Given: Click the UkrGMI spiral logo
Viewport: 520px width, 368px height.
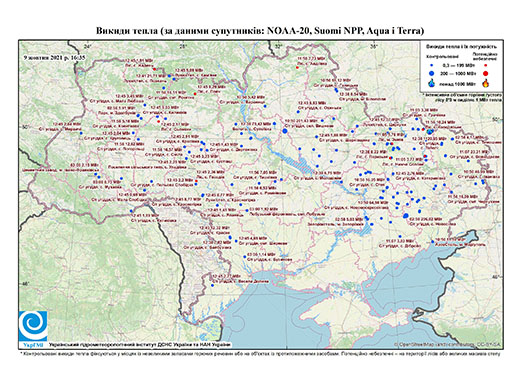Looking at the screenshot, I should coord(33,327).
